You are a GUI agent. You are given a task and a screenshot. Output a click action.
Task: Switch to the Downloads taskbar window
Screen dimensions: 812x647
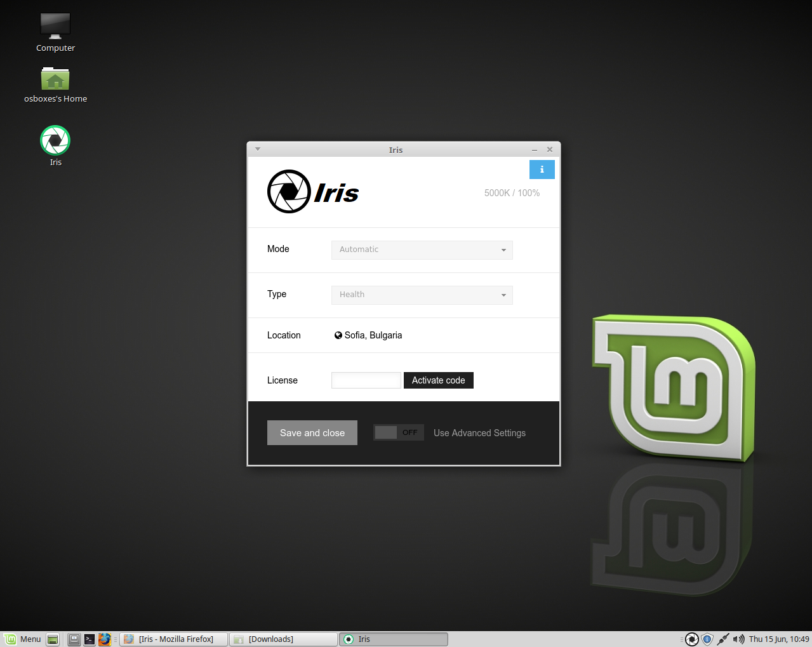point(283,639)
